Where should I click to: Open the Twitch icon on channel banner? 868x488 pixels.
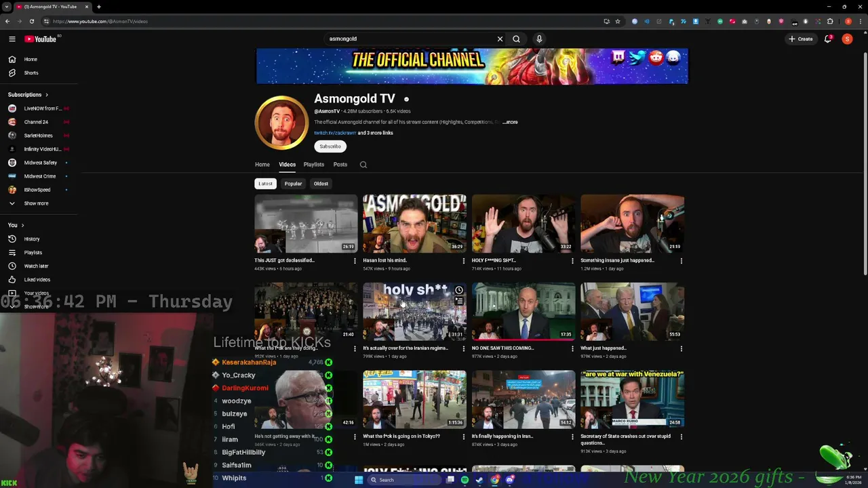coord(618,57)
